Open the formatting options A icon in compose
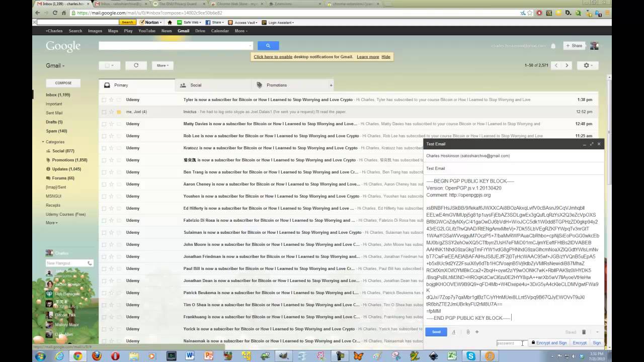This screenshot has height=362, width=644. pos(453,332)
